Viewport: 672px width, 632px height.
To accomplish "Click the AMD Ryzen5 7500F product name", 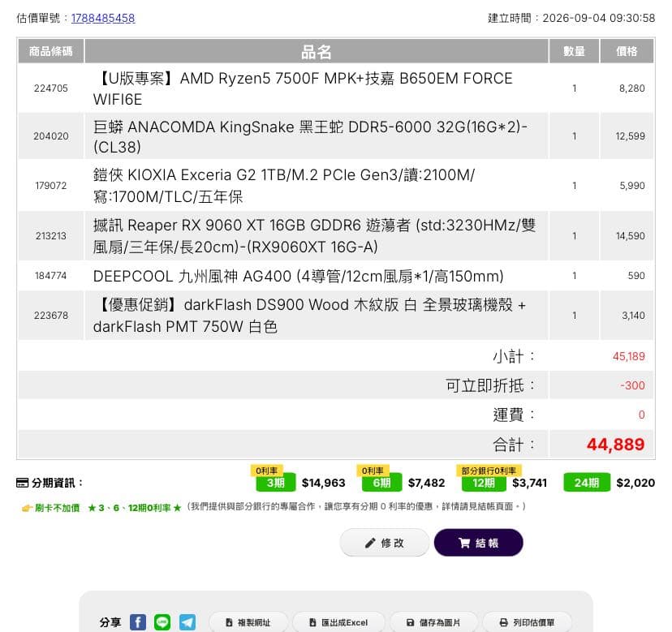I will [x=303, y=88].
